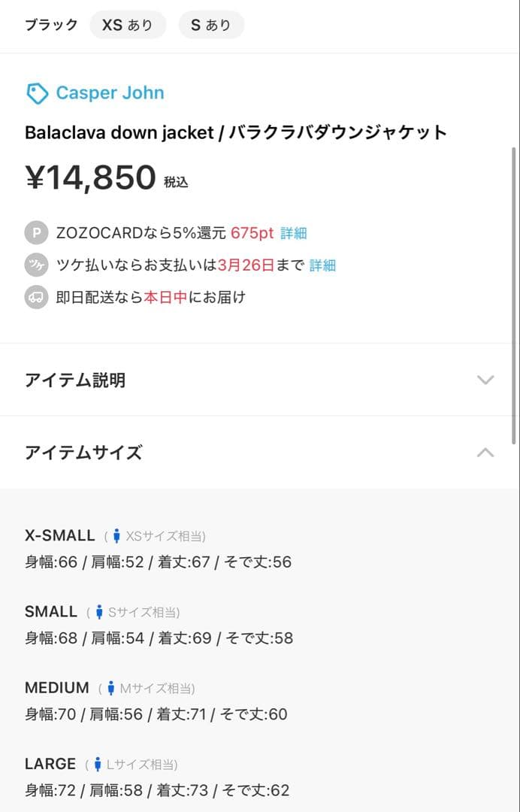520x812 pixels.
Task: Click the ¥14,850 price text
Action: pyautogui.click(x=91, y=178)
